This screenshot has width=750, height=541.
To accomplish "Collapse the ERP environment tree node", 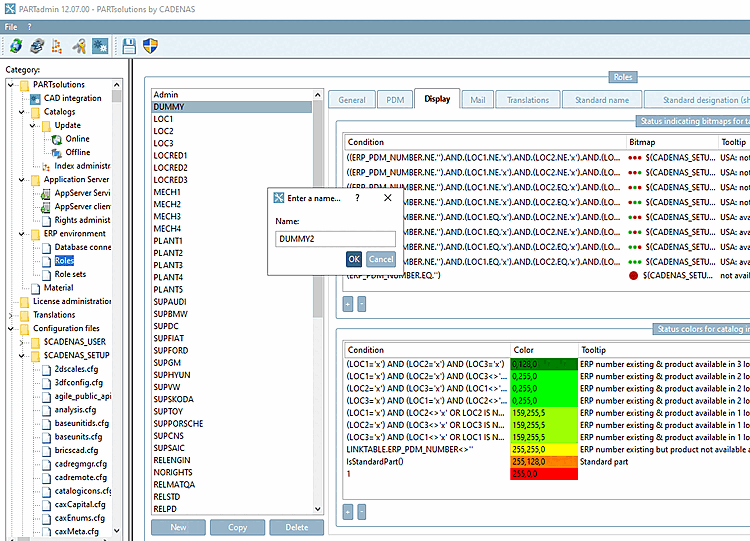I will 22,234.
